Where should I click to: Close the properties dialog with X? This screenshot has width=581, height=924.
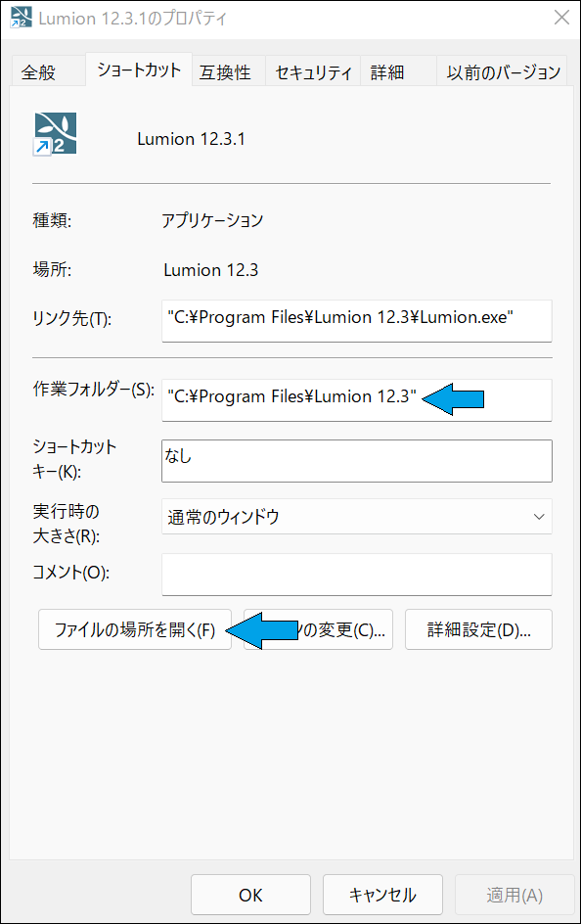pyautogui.click(x=561, y=18)
